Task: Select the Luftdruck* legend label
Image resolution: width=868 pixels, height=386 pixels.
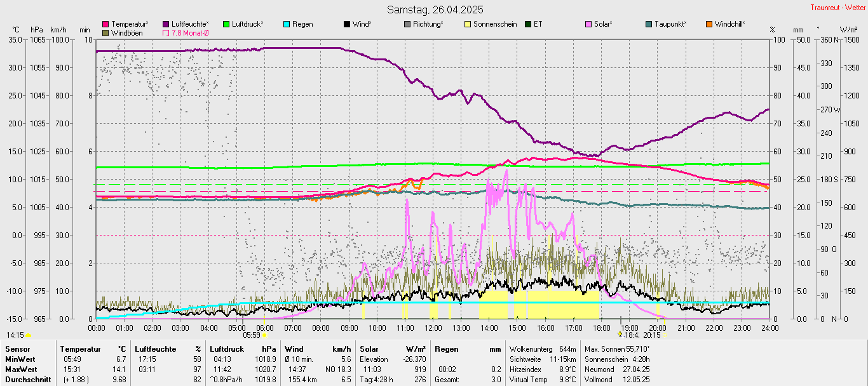Action: click(x=247, y=24)
